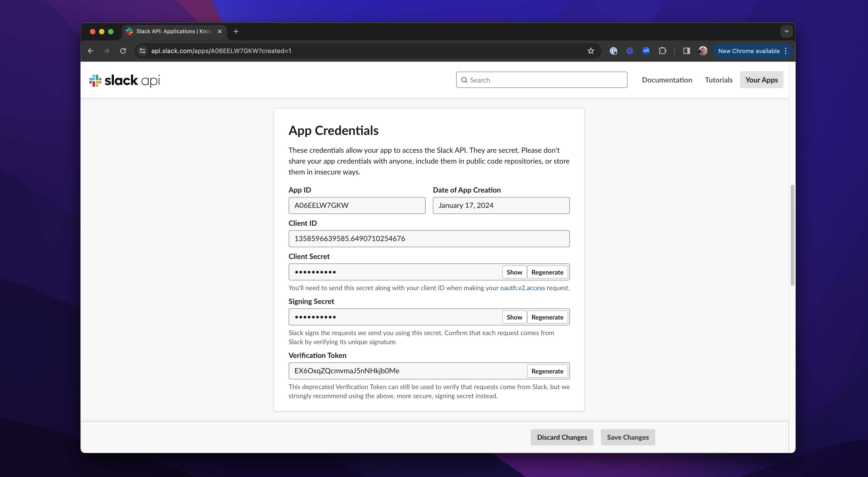This screenshot has width=868, height=477.
Task: Expand the window controls chevron
Action: point(787,31)
